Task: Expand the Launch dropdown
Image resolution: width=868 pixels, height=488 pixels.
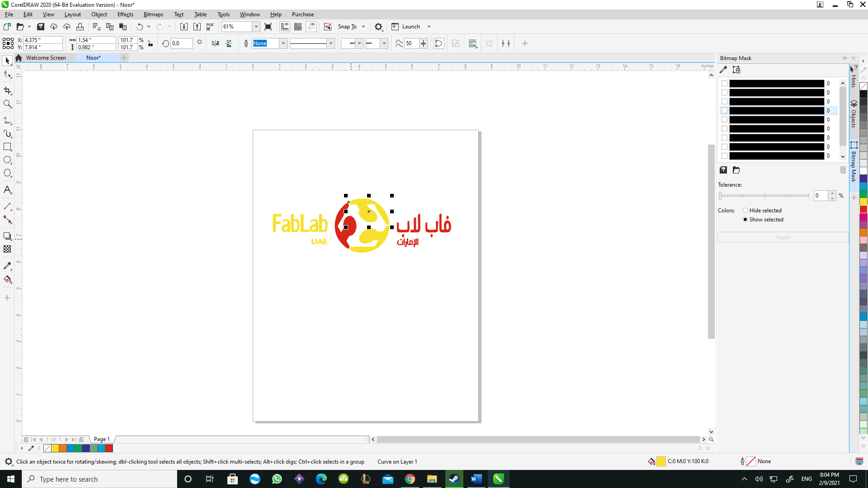Action: click(429, 27)
